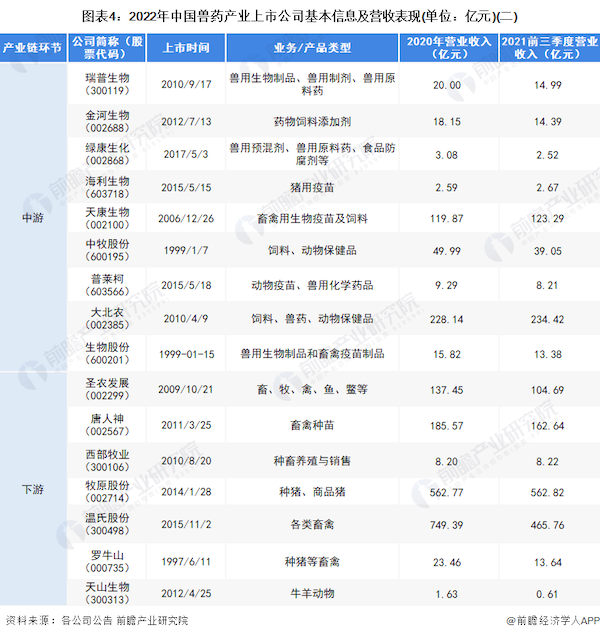Click 2020 revenue value 1.63
Screen dimensions: 600x637
[x=446, y=594]
